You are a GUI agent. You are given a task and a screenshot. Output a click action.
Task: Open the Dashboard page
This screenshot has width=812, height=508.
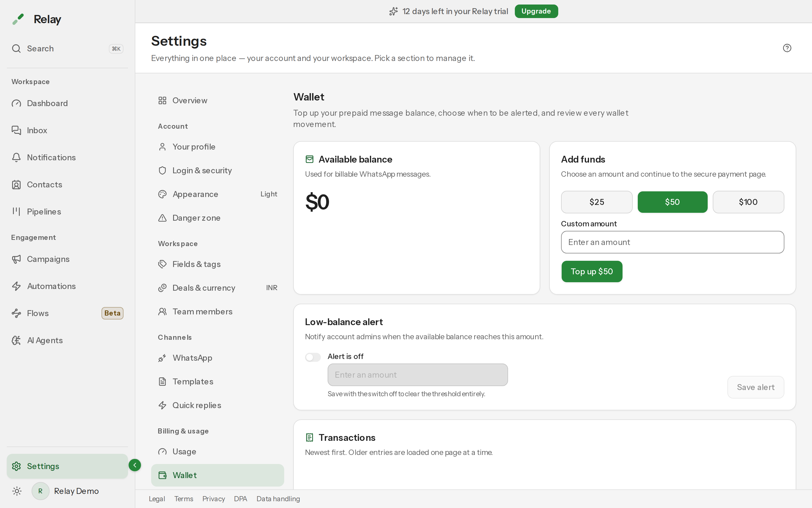[67, 103]
